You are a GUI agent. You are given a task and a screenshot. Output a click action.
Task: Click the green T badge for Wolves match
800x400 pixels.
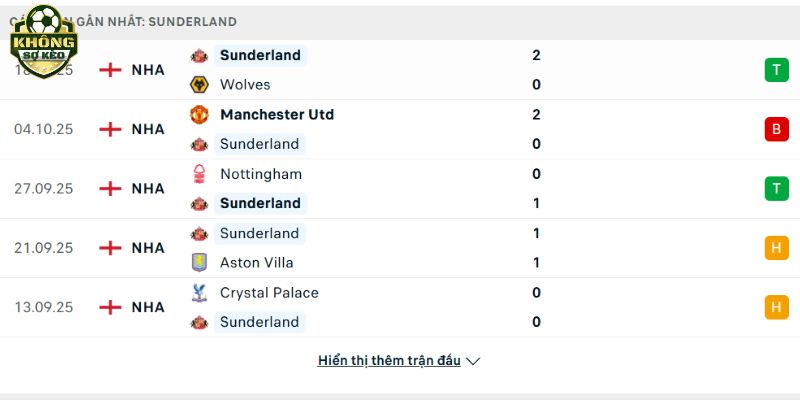pos(776,70)
